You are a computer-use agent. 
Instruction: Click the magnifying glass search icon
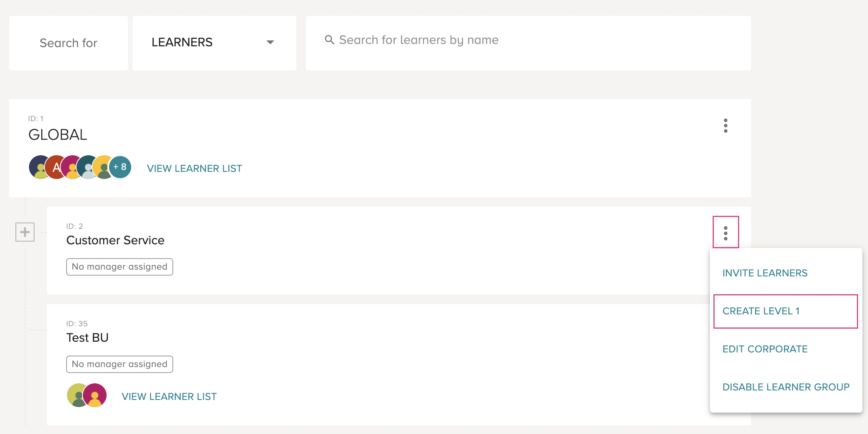329,40
